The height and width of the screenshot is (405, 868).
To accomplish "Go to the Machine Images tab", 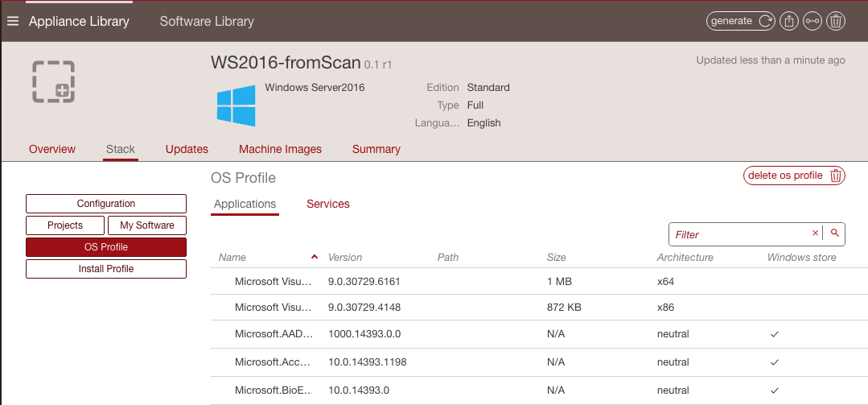I will (280, 149).
